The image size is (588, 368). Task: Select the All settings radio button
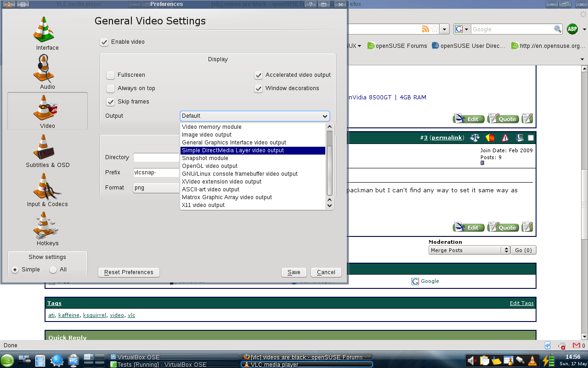click(53, 270)
